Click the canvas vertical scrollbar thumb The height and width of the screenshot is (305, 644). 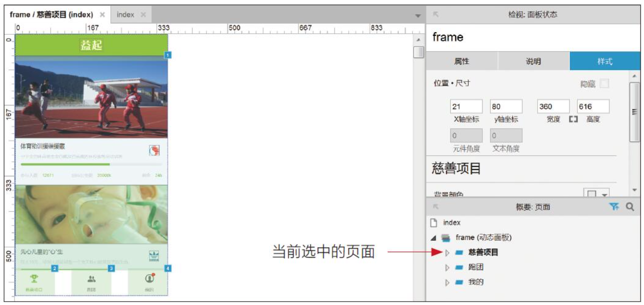[418, 52]
